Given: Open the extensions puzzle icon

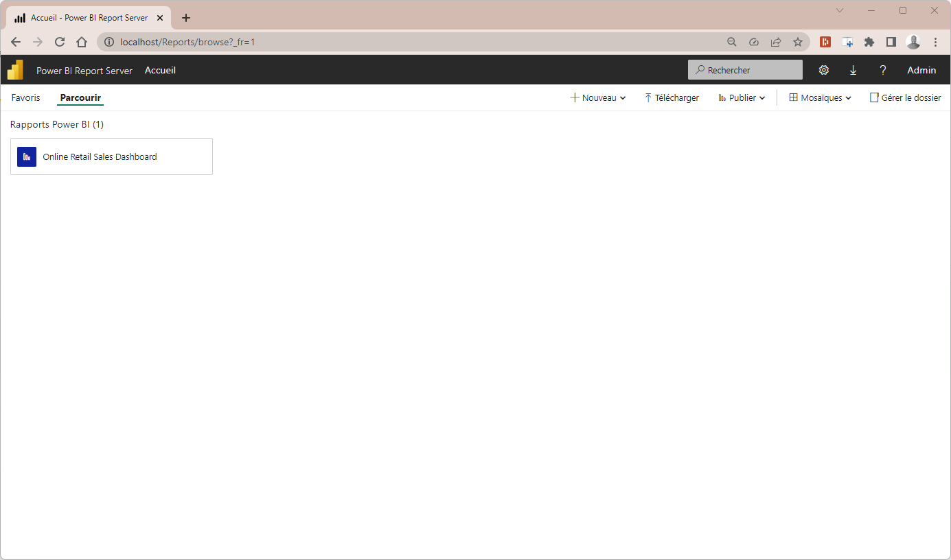Looking at the screenshot, I should (869, 42).
